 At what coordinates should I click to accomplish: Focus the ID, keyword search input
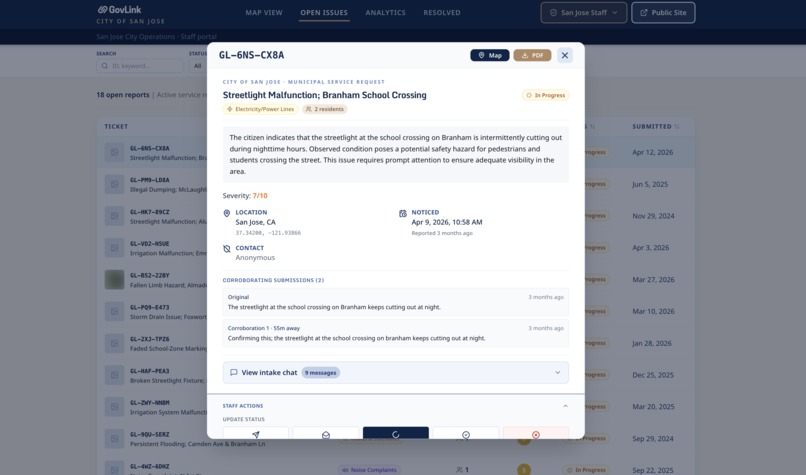[139, 66]
